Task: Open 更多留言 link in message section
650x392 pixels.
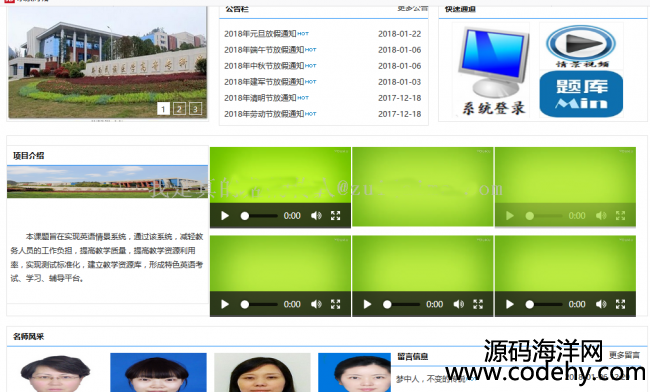Action: (624, 355)
